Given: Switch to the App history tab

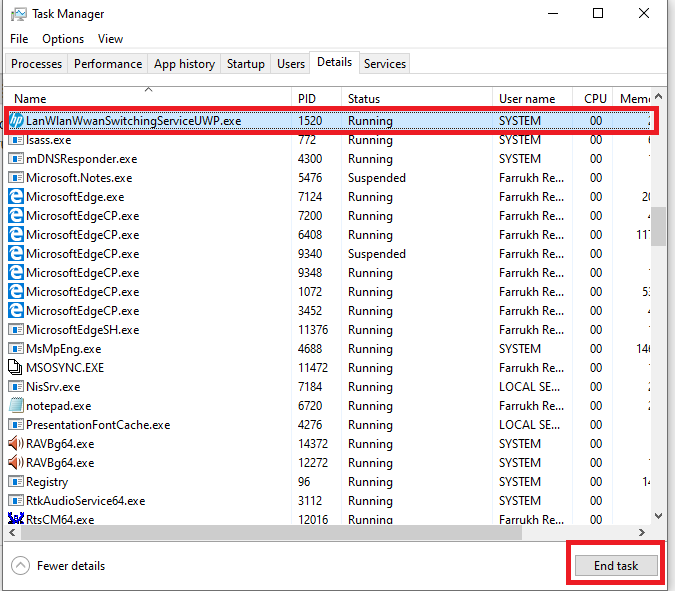Looking at the screenshot, I should [x=184, y=64].
